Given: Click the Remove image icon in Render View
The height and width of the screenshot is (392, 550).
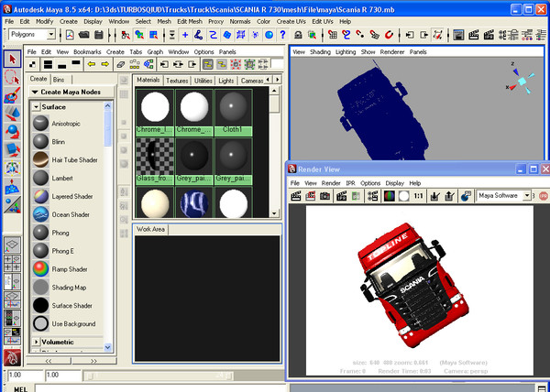Looking at the screenshot, I should coord(450,196).
